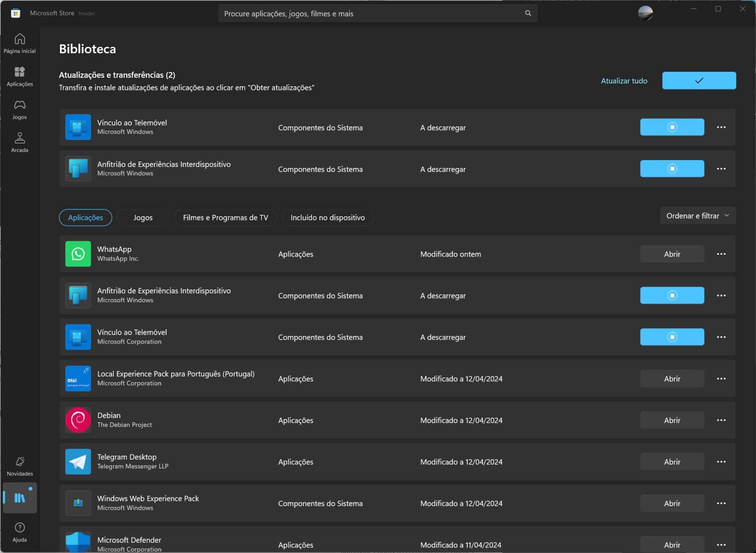Stop Vínculo ao Telemóvel download in updates
The image size is (756, 553).
(671, 127)
